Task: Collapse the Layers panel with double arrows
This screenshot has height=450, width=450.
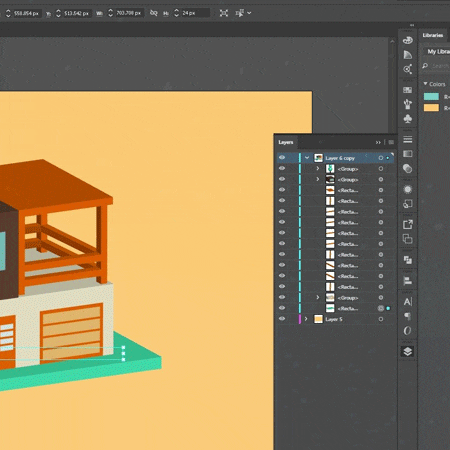Action: 378,142
